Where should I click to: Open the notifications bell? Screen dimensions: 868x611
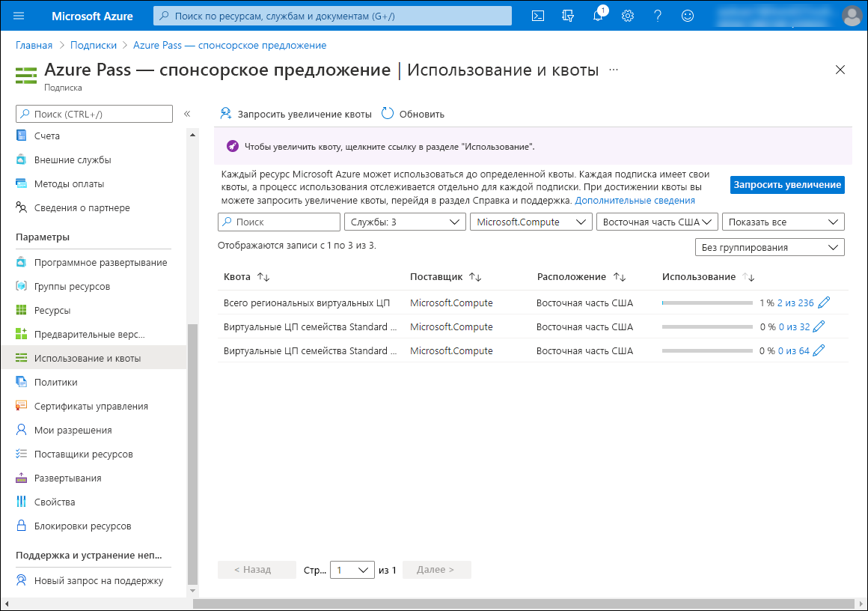click(598, 16)
